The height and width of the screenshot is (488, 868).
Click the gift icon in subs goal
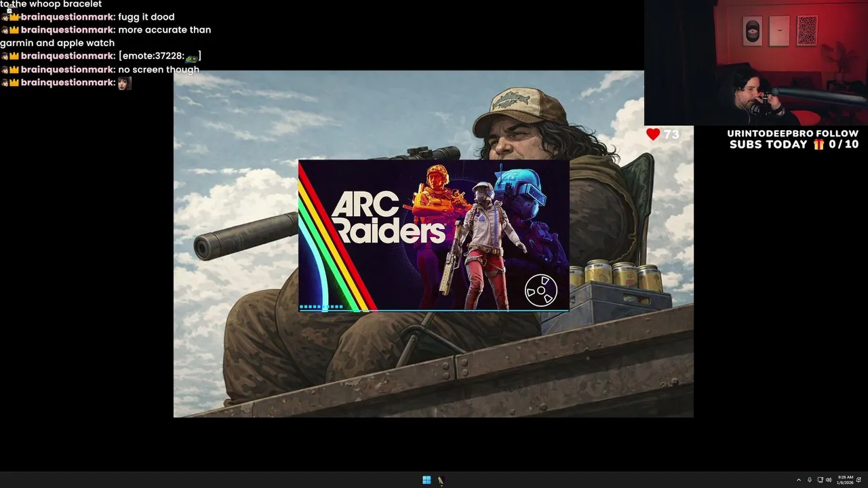coord(818,144)
